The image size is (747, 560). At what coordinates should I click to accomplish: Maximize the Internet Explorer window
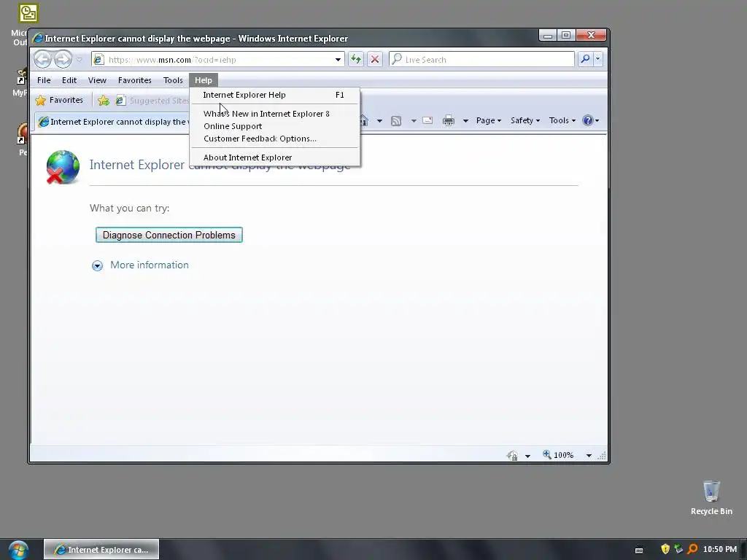point(566,35)
